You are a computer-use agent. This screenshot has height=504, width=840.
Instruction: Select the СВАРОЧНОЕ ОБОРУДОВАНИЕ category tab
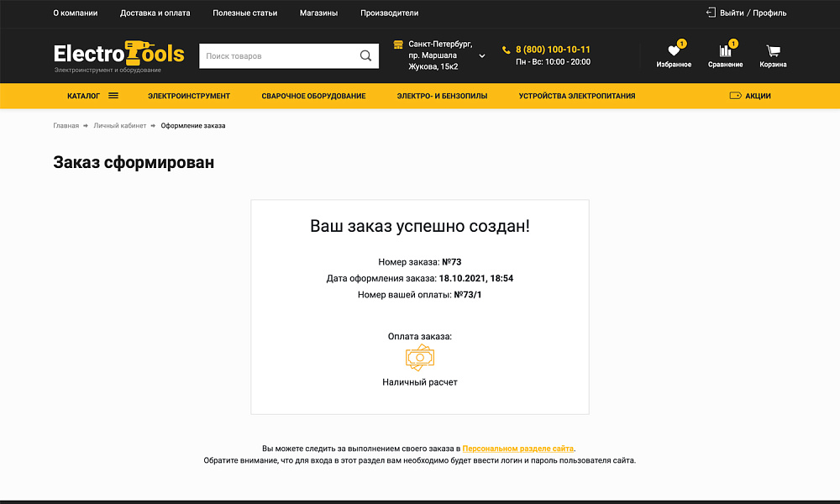[312, 96]
